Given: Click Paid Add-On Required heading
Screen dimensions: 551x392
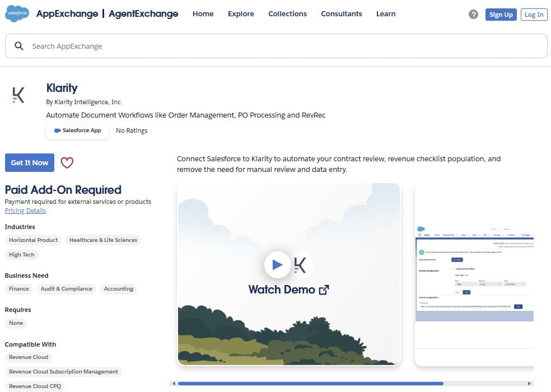Looking at the screenshot, I should [63, 190].
